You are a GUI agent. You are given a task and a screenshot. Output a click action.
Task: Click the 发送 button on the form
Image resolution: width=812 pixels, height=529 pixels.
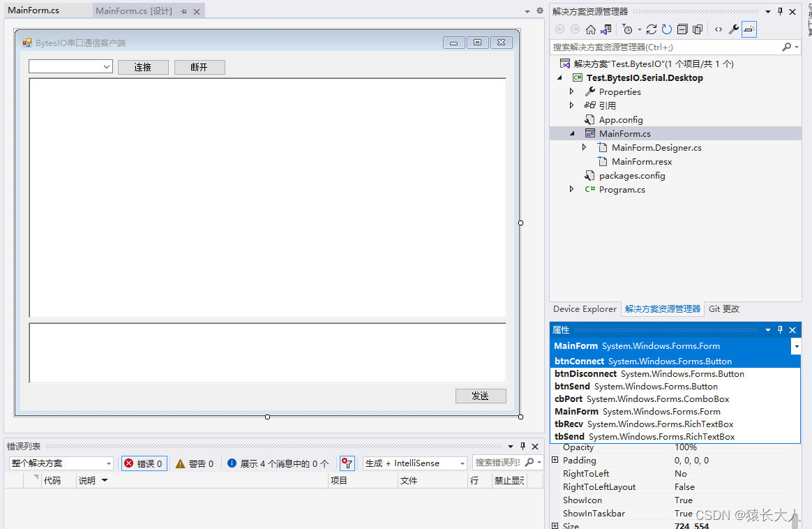481,396
